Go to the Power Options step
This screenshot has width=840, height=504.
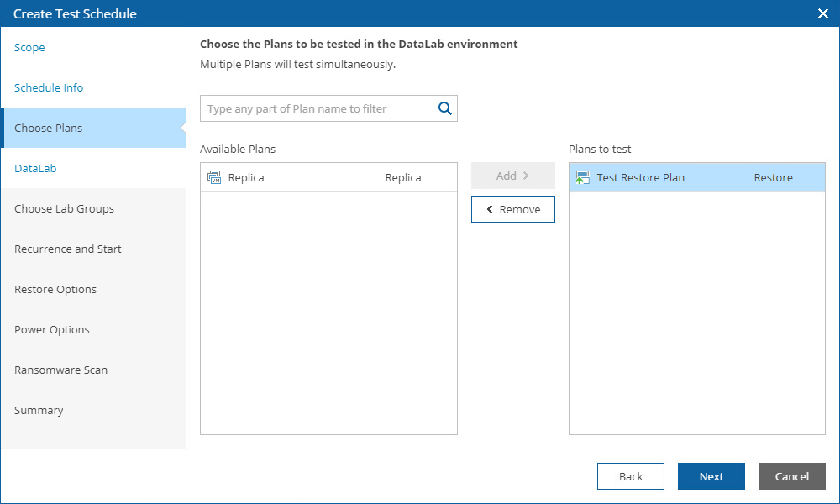point(52,330)
